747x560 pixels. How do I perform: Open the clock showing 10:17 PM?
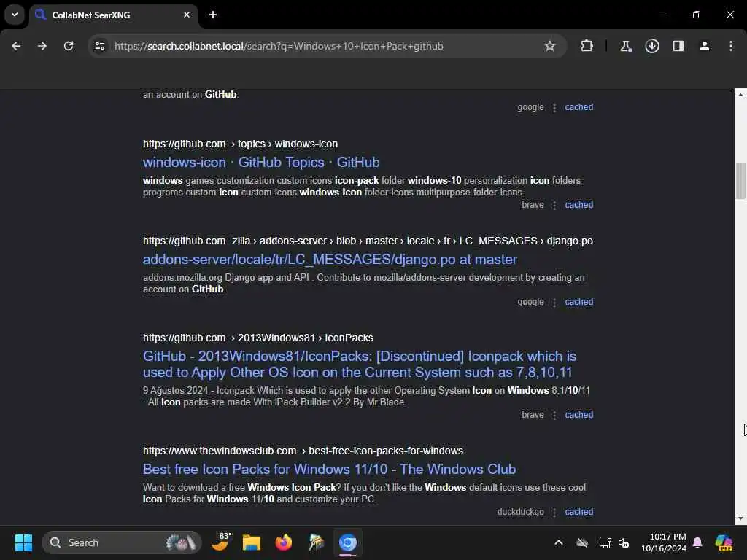[x=663, y=542]
